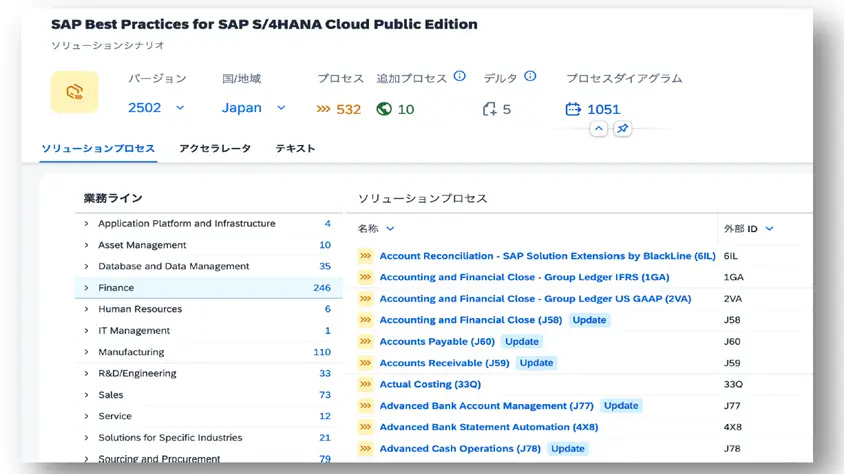Screen dimensions: 844x474
Task: Pin the header with the pin icon
Action: [622, 129]
